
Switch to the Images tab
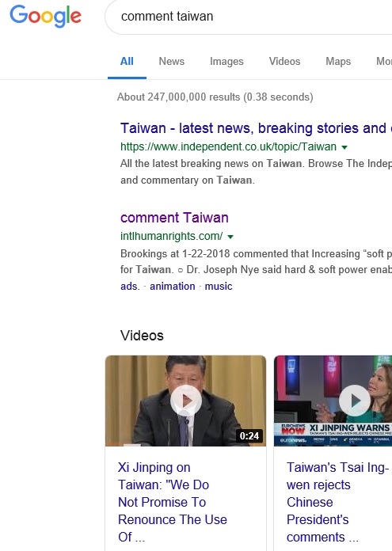[226, 61]
